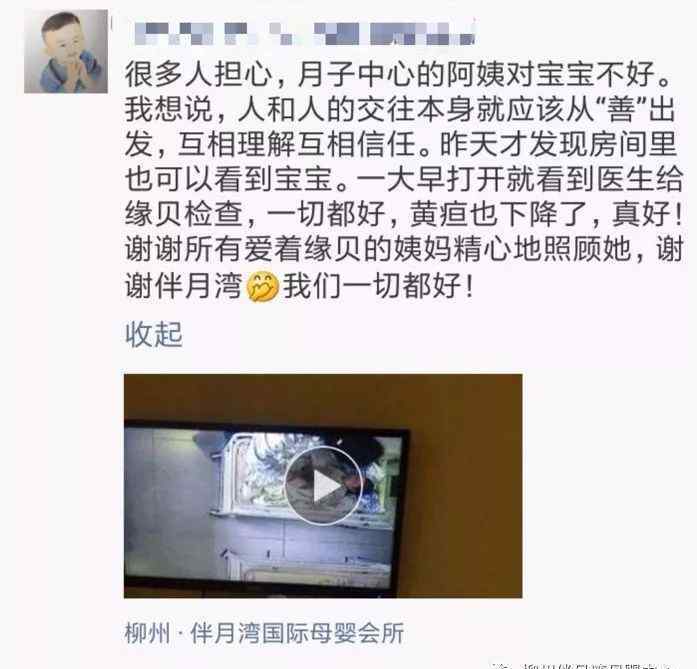This screenshot has width=697, height=669.
Task: Open location 柳州 · 伴月湾国际母婴会所
Action: (264, 633)
